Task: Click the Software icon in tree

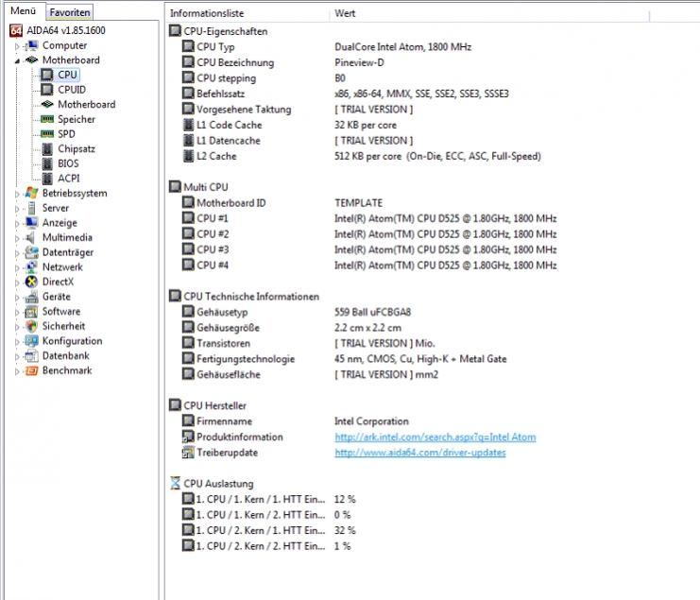Action: click(x=31, y=311)
